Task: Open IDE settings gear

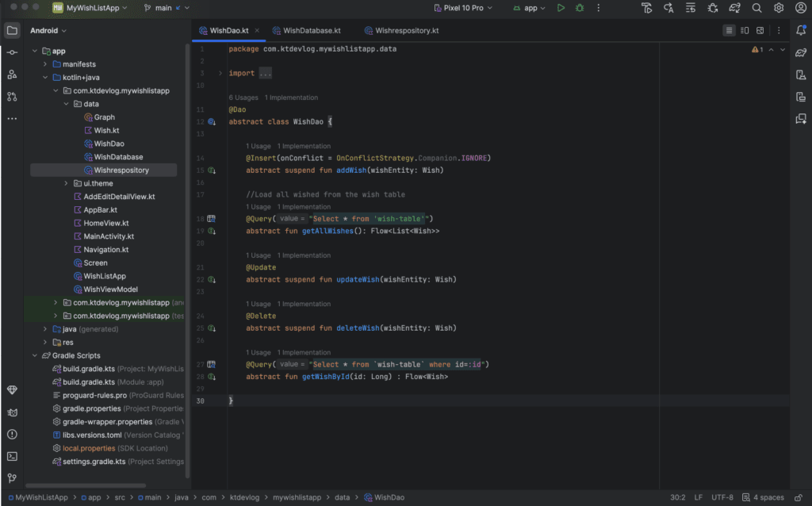Action: pos(779,8)
